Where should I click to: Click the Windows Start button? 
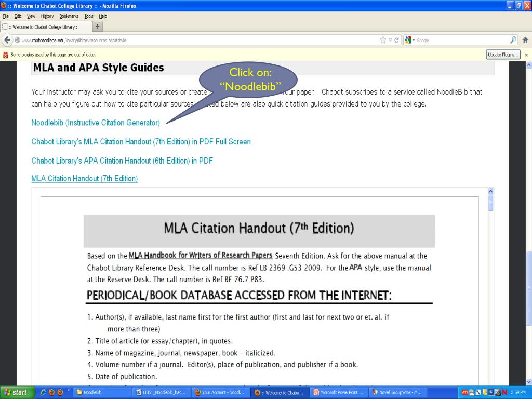tap(17, 393)
